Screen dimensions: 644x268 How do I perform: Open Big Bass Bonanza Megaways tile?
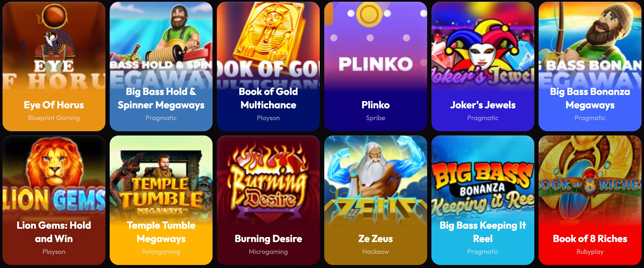pyautogui.click(x=590, y=66)
